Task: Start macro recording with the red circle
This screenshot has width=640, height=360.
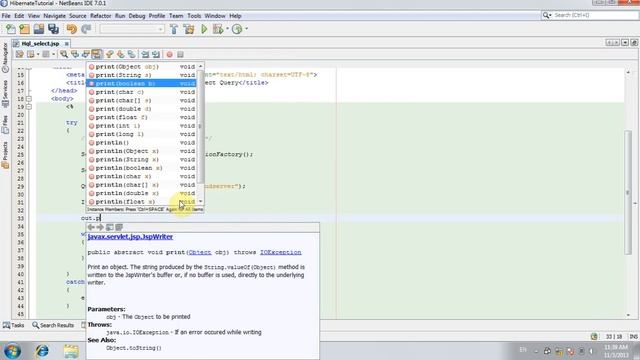Action: click(x=169, y=54)
